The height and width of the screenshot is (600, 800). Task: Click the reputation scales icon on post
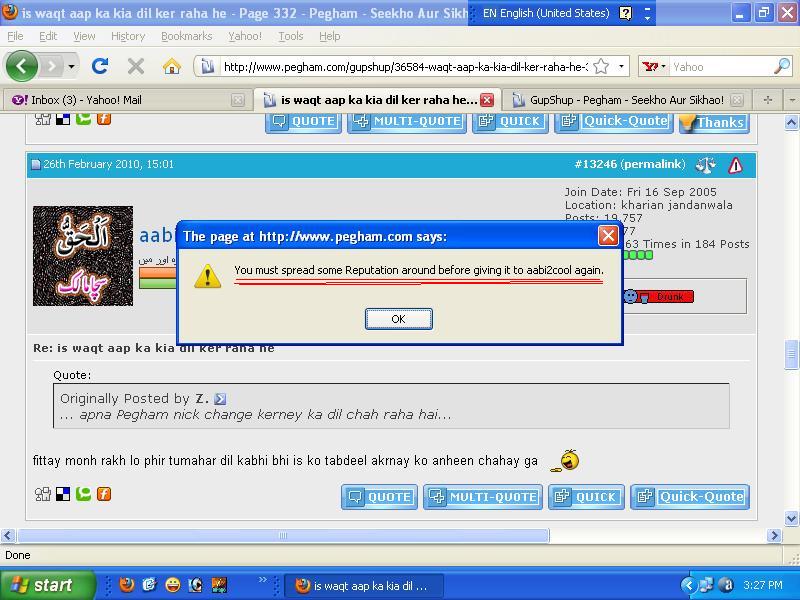706,165
